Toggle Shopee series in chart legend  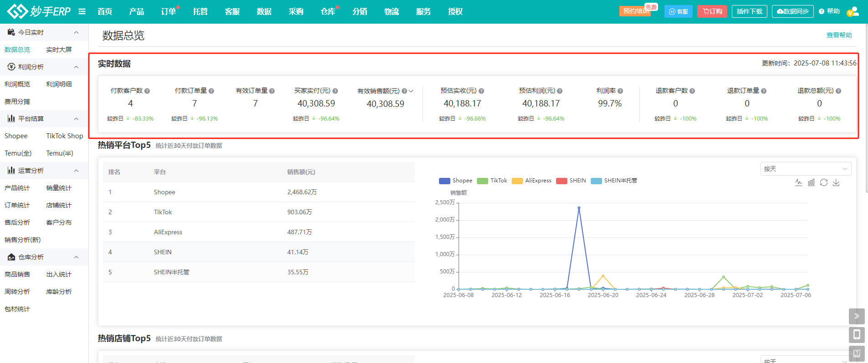coord(455,181)
